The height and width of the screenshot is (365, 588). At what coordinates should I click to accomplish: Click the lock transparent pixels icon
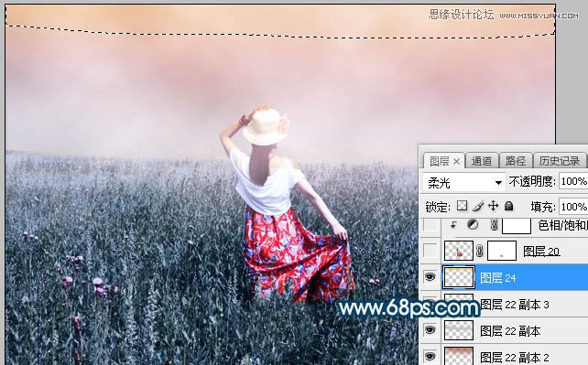click(462, 206)
